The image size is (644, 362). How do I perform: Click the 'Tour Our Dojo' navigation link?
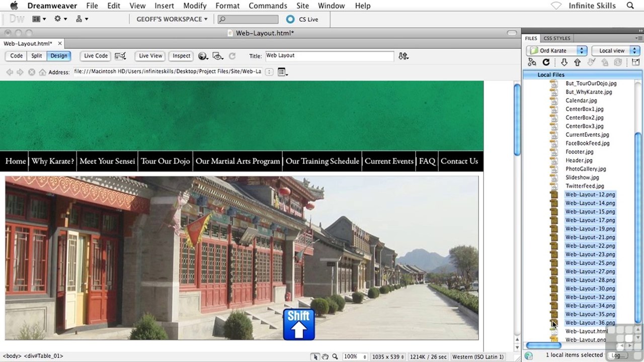[x=166, y=161]
